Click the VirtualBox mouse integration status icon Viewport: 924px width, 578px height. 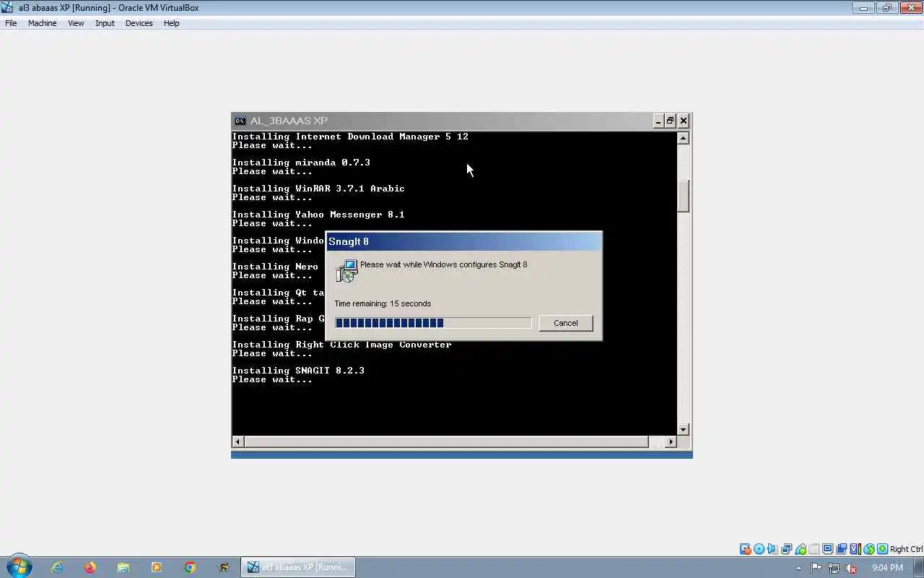pos(869,549)
